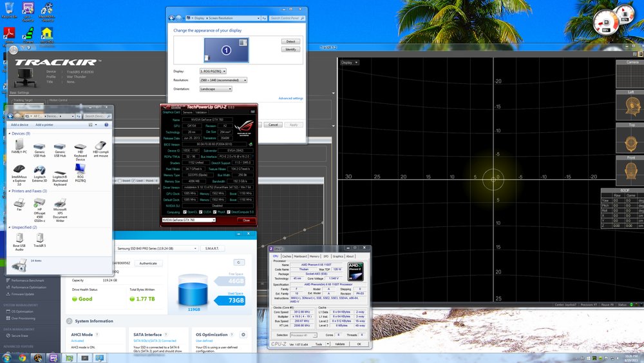644x363 pixels.
Task: Open the CPU-Z Graphics tab
Action: coord(337,256)
